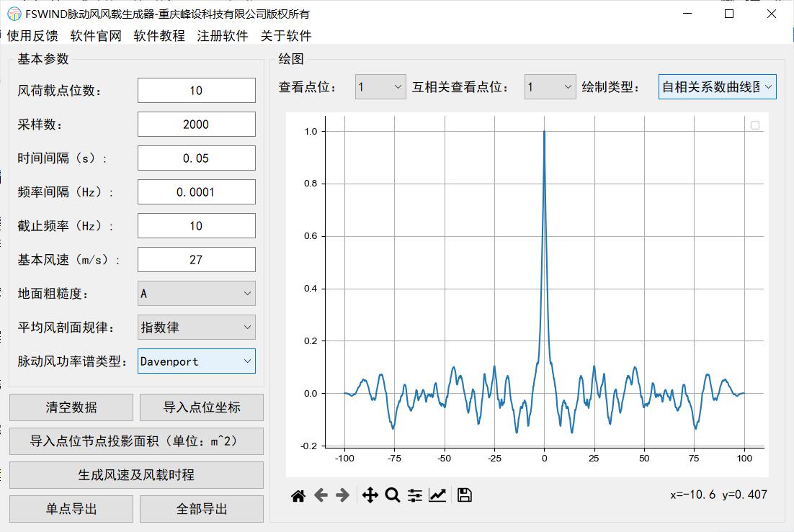Click 单点导出 button
This screenshot has height=532, width=794.
(x=71, y=509)
